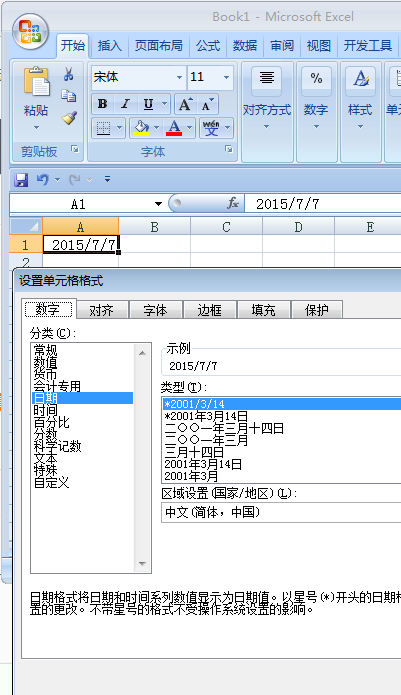
Task: Toggle bold formatting
Action: [102, 104]
